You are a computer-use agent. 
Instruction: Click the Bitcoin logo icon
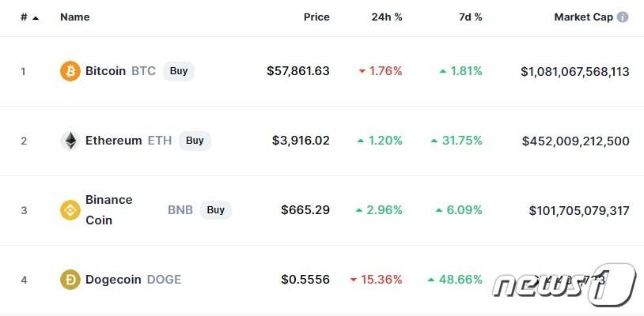coord(70,71)
